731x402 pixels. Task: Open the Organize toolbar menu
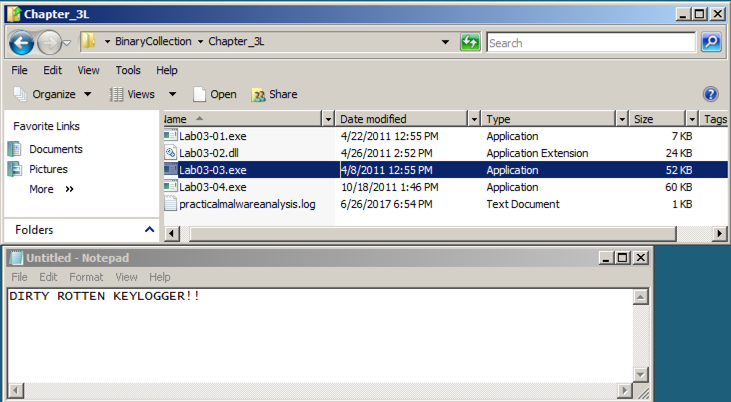click(x=52, y=94)
